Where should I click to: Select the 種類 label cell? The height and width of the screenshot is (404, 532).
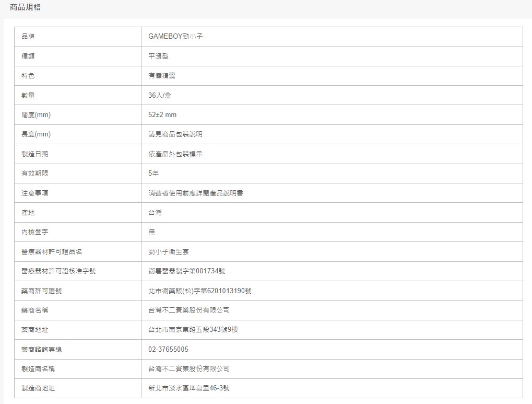(x=78, y=56)
